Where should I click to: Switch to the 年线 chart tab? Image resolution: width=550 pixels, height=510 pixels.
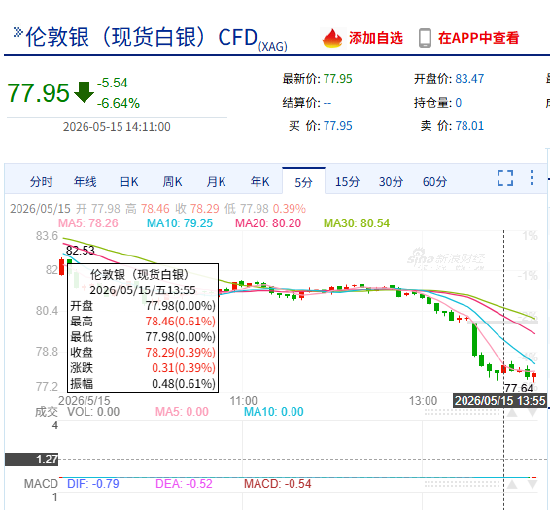pos(85,182)
